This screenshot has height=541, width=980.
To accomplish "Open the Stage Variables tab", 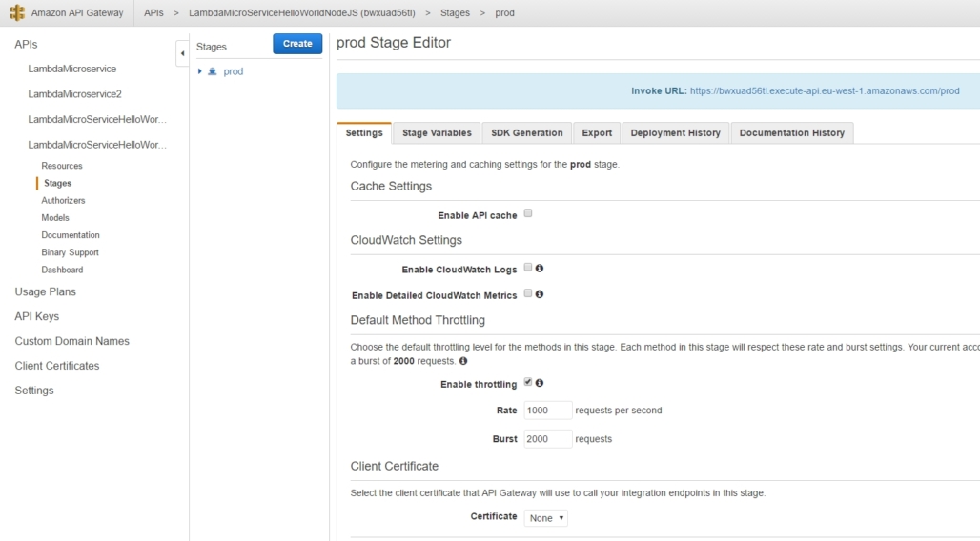I will pyautogui.click(x=437, y=133).
